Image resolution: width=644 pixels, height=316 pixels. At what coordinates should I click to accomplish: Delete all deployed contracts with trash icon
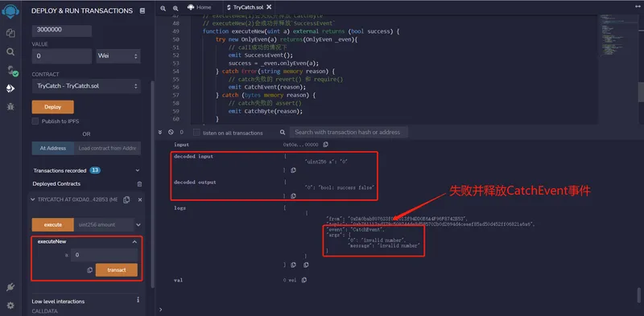(139, 184)
